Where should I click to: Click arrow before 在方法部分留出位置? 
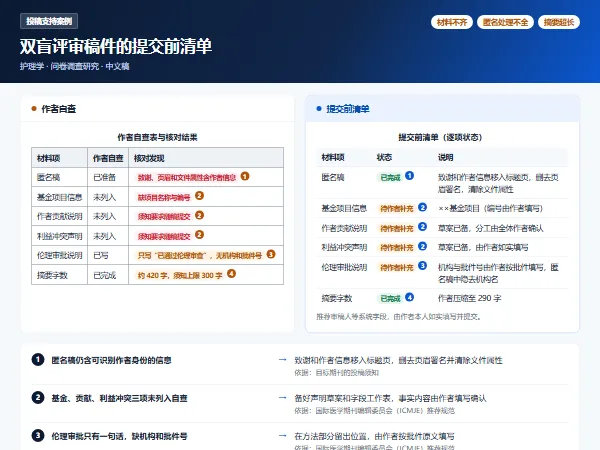point(283,435)
